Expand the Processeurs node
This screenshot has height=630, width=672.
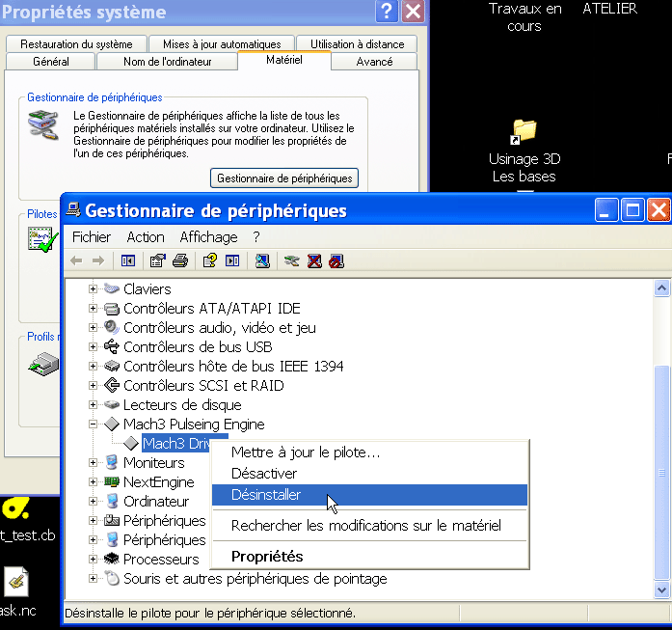(x=93, y=560)
